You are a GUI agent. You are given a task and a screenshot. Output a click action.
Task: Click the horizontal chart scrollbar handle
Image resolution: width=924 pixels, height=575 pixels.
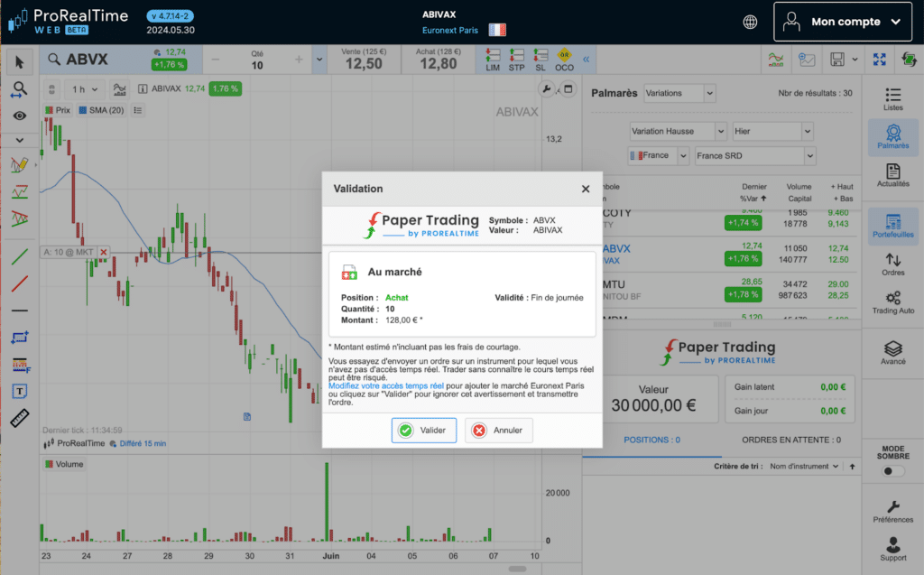coord(517,569)
